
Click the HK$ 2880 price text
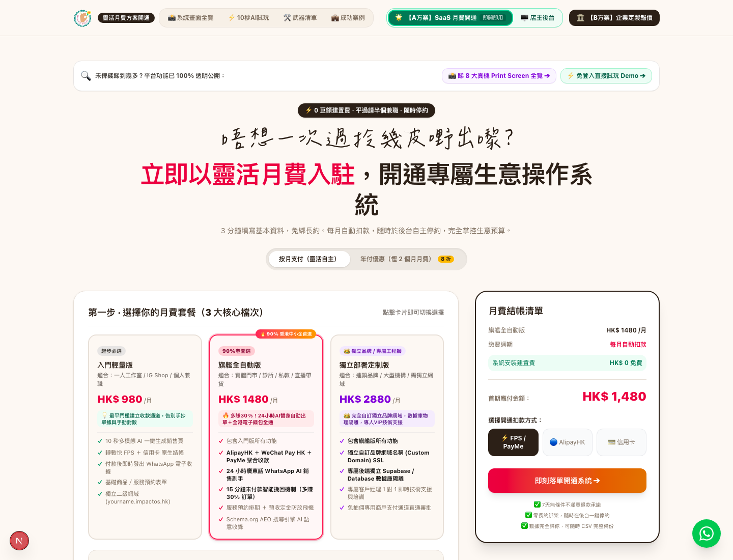365,400
